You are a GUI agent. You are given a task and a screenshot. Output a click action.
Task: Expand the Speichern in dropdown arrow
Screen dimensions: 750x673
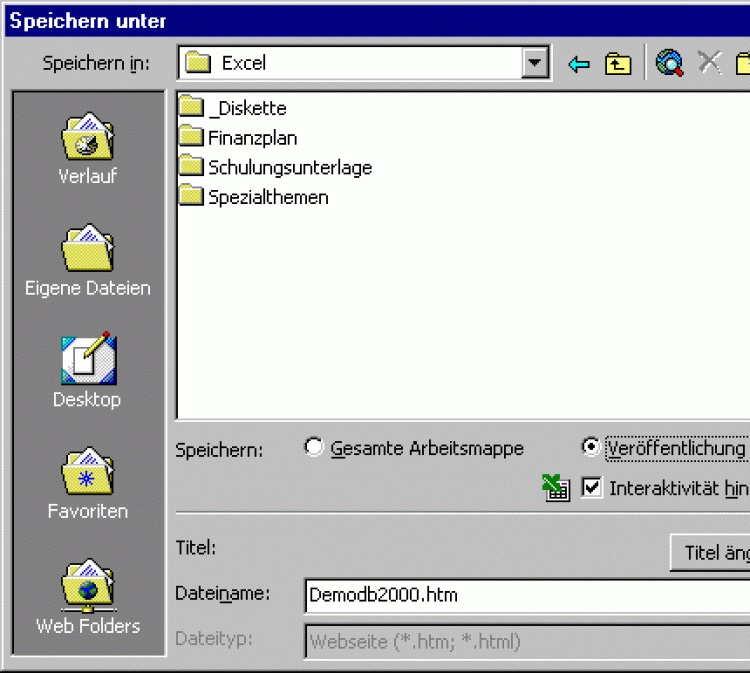coord(537,64)
